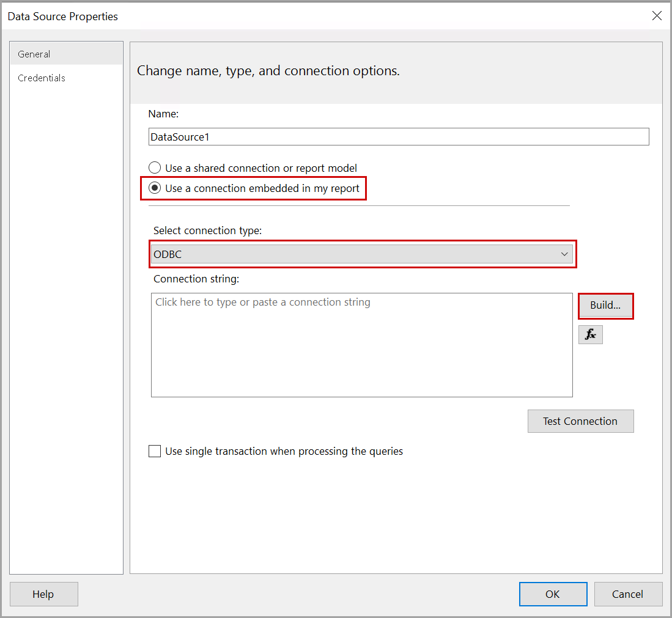Click into the DataSource1 name field

pyautogui.click(x=397, y=137)
